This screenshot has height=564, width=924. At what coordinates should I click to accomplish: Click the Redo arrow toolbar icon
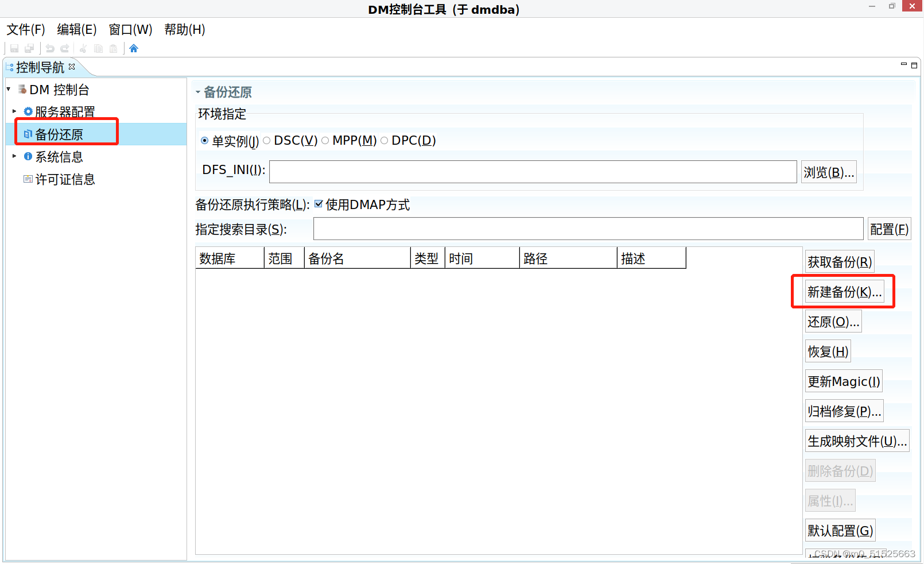65,49
